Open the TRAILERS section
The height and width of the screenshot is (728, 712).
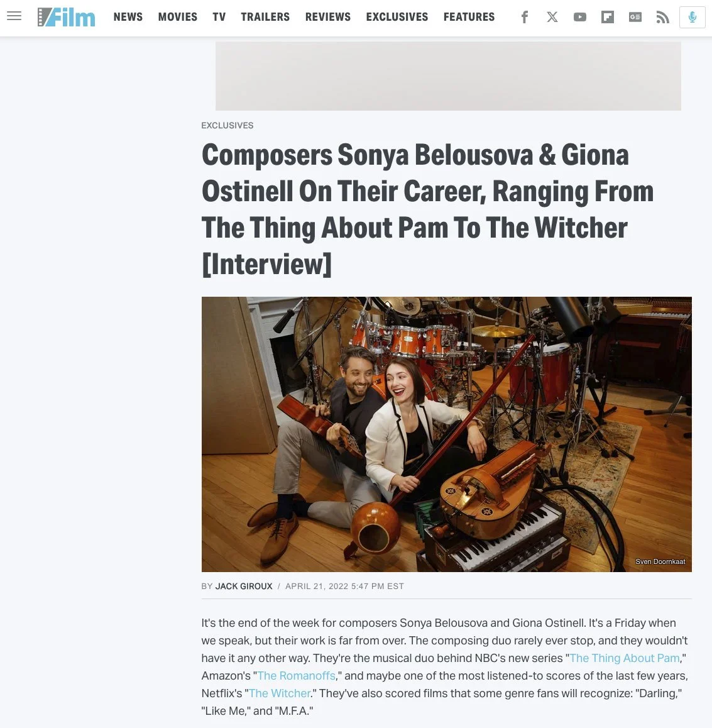tap(265, 17)
